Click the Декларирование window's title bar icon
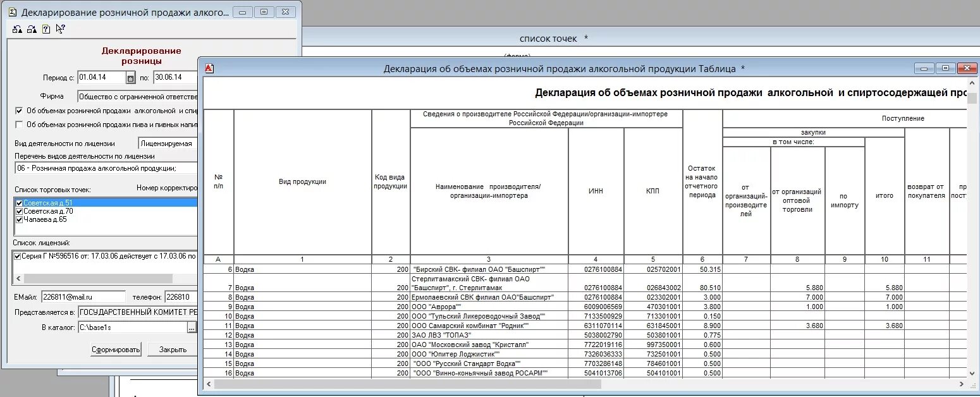 pos(11,12)
